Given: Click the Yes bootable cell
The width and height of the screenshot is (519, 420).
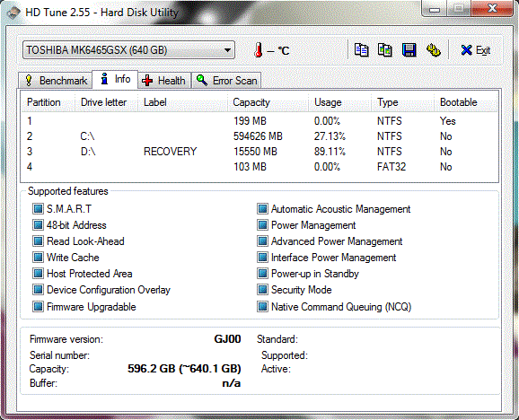Looking at the screenshot, I should click(x=447, y=121).
